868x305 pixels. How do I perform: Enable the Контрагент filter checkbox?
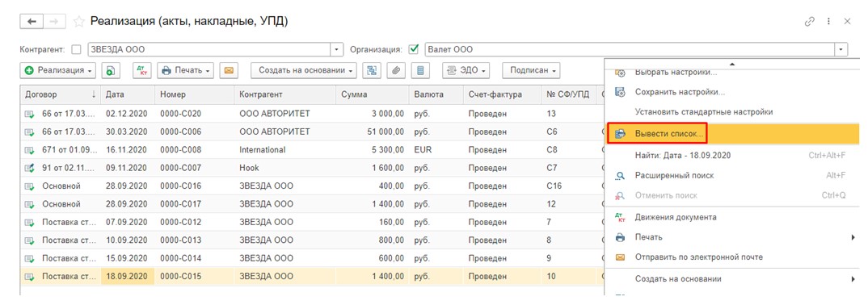tap(77, 50)
